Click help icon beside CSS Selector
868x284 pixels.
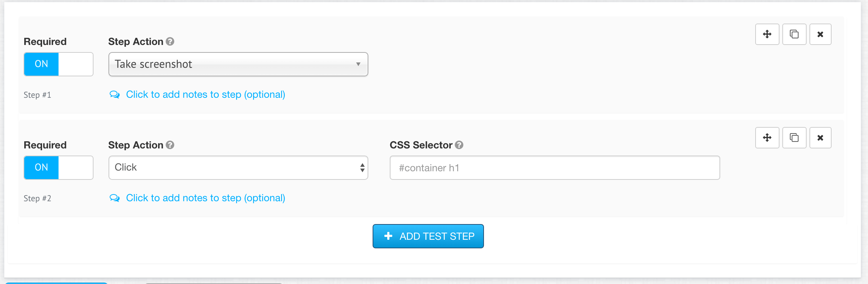coord(459,145)
